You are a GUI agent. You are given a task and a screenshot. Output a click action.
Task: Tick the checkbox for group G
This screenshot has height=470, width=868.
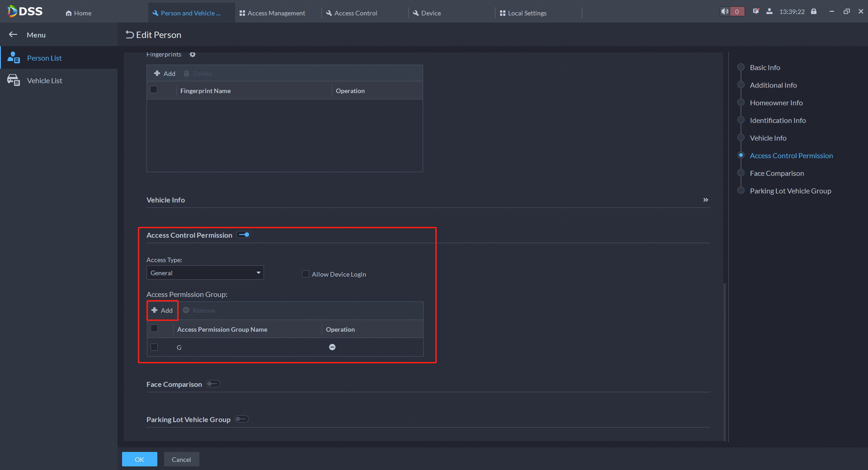pyautogui.click(x=154, y=347)
